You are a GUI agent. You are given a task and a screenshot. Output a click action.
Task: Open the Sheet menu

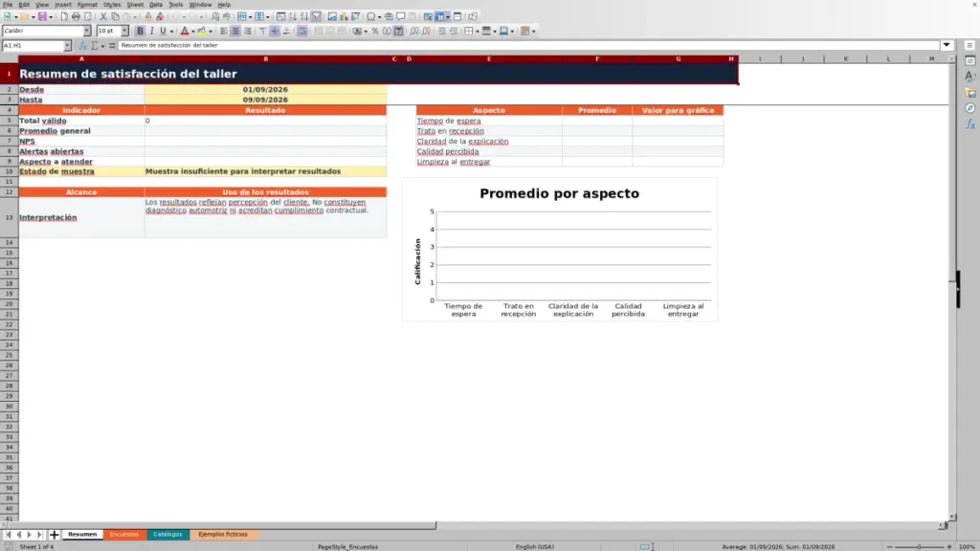click(135, 5)
